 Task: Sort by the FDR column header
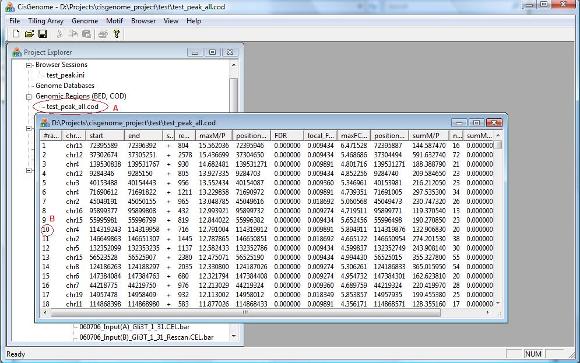pyautogui.click(x=287, y=135)
